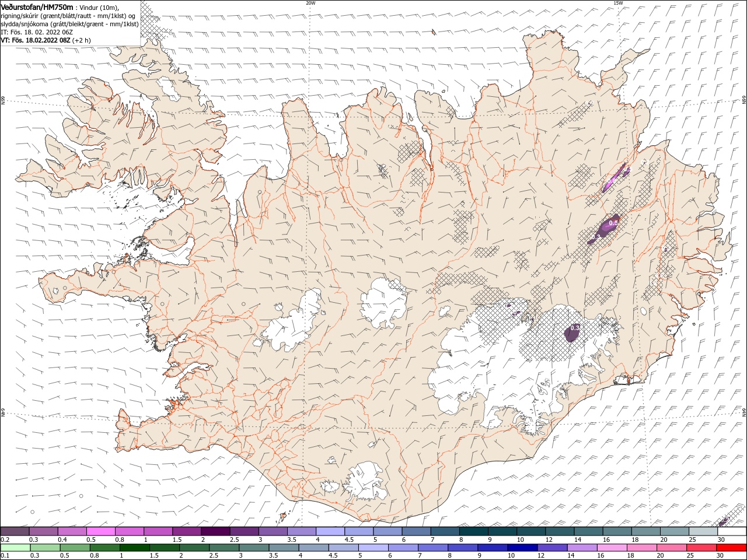
Task: Select lower legend swatch labeled 25
Action: click(701, 548)
